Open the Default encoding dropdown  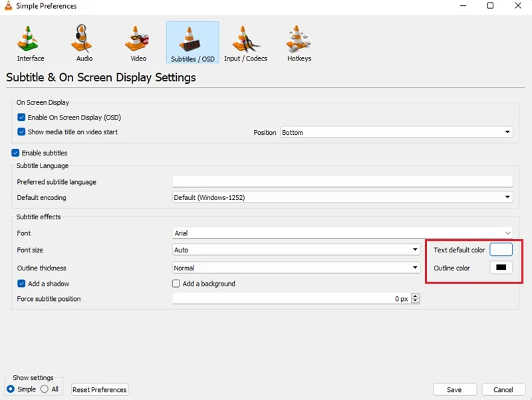[x=342, y=197]
